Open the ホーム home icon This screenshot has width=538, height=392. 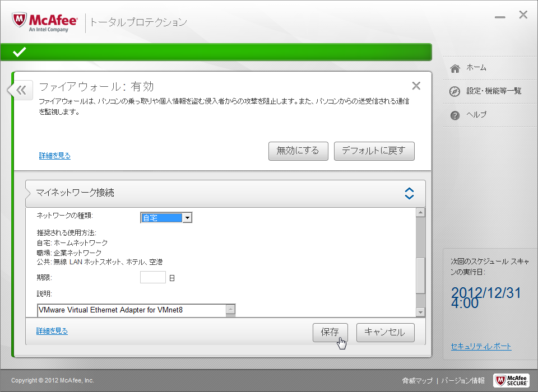tap(455, 68)
